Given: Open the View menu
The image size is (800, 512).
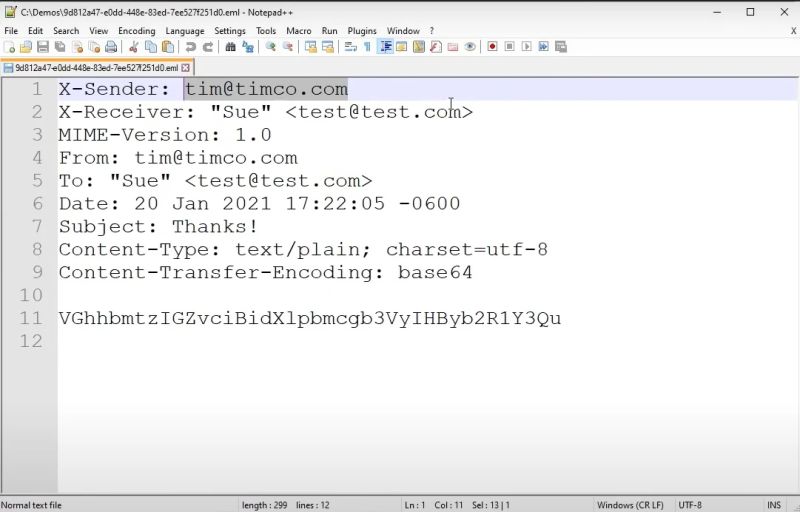Looking at the screenshot, I should pos(98,31).
